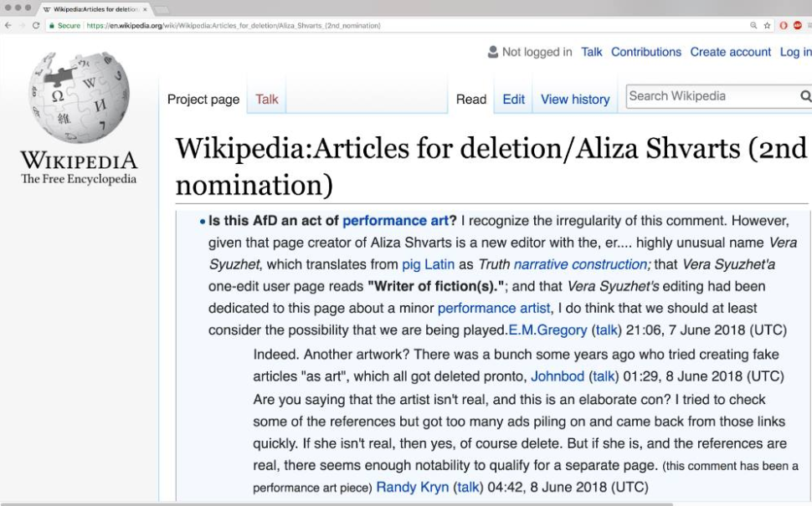Image resolution: width=812 pixels, height=506 pixels.
Task: Open E.M.Gregory's user page link
Action: pos(548,330)
